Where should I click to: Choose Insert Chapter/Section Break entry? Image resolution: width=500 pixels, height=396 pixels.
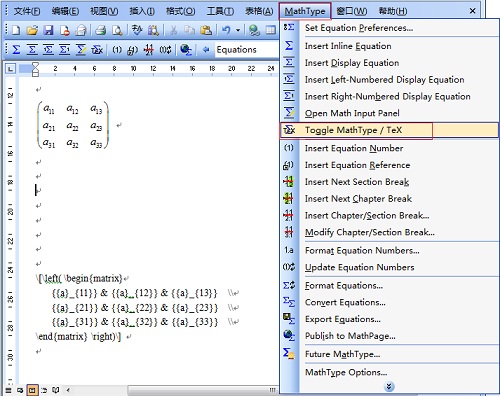pos(389,215)
